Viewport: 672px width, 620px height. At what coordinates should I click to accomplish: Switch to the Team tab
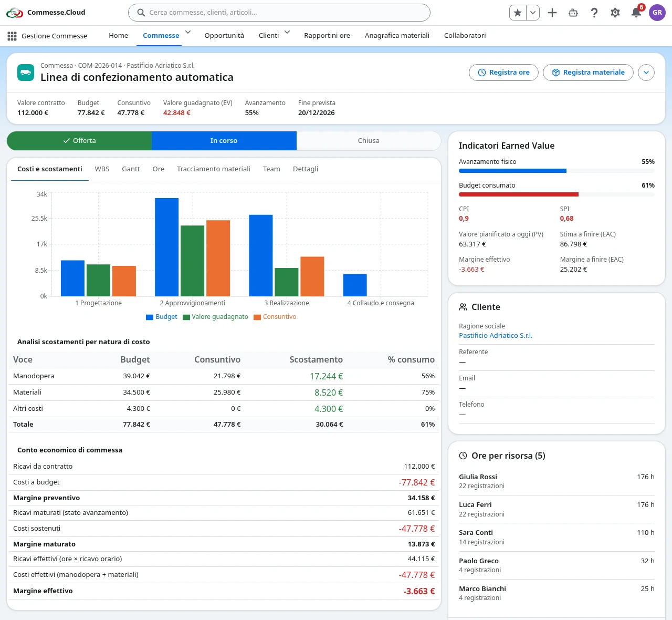click(271, 169)
